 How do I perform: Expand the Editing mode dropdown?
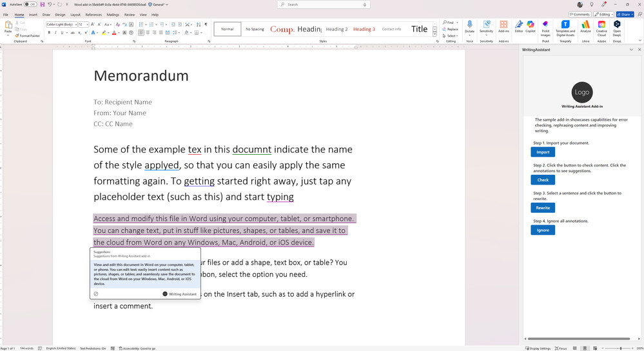click(x=604, y=14)
